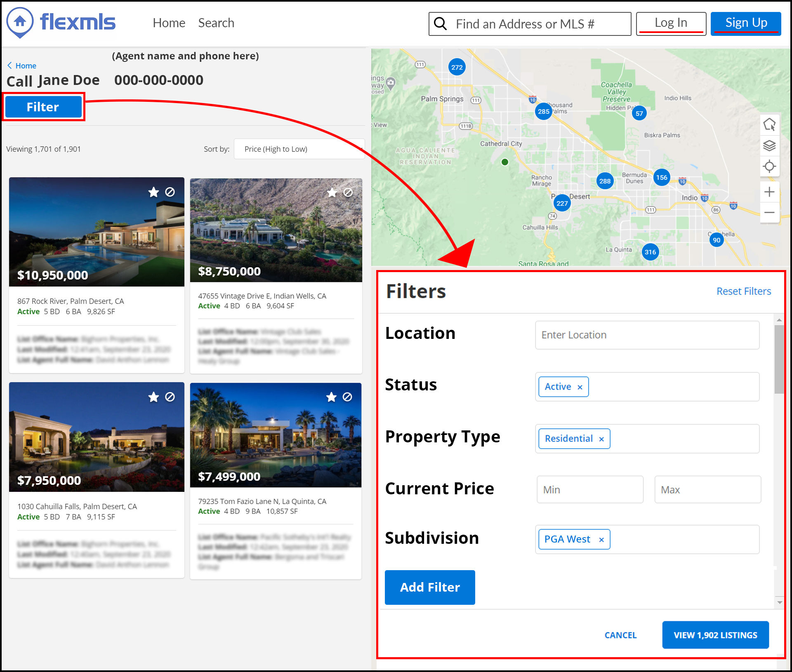Go to the Home menu item
Screen dimensions: 792x672
[169, 23]
